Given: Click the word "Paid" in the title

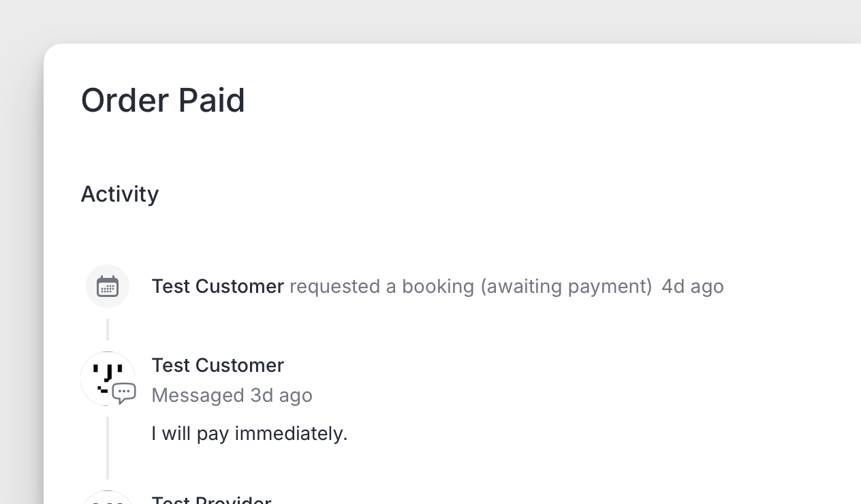Looking at the screenshot, I should (211, 100).
